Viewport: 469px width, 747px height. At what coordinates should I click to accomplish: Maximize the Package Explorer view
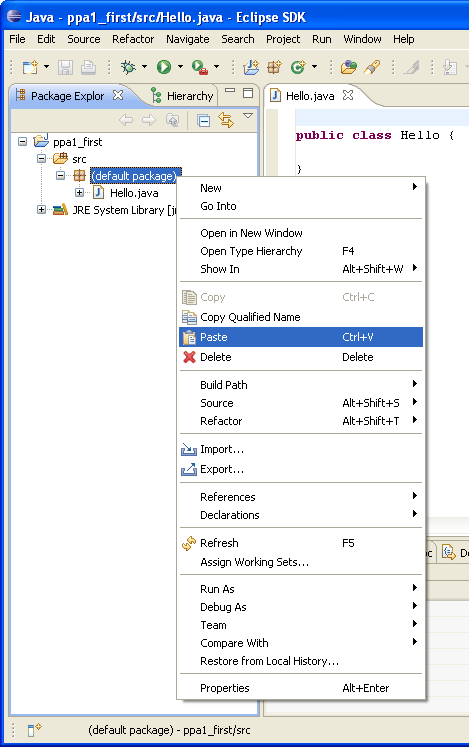pos(248,92)
